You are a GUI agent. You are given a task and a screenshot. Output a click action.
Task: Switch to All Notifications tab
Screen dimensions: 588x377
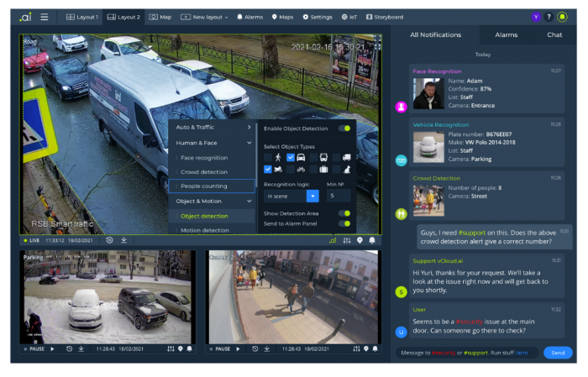pos(435,35)
